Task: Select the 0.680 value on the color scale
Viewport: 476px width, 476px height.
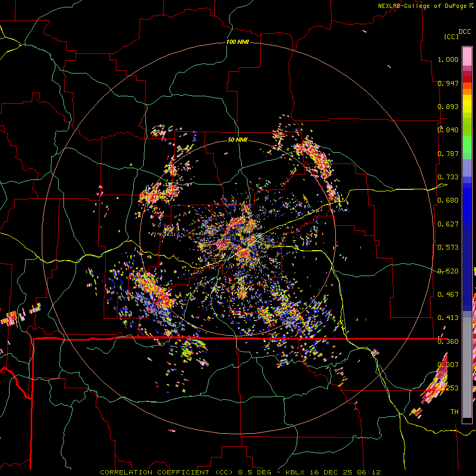Action: (448, 200)
